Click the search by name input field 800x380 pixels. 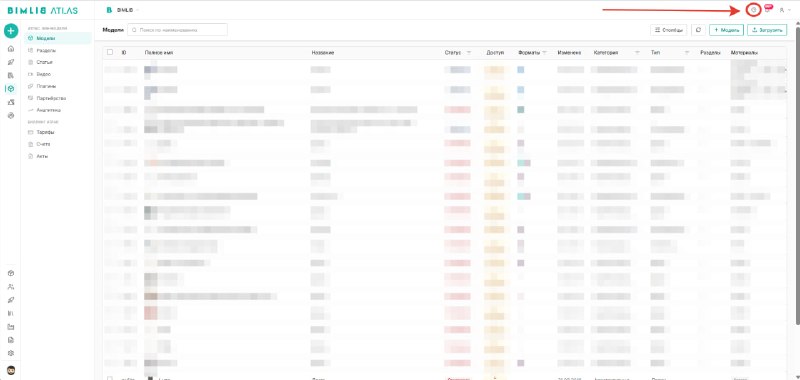177,30
